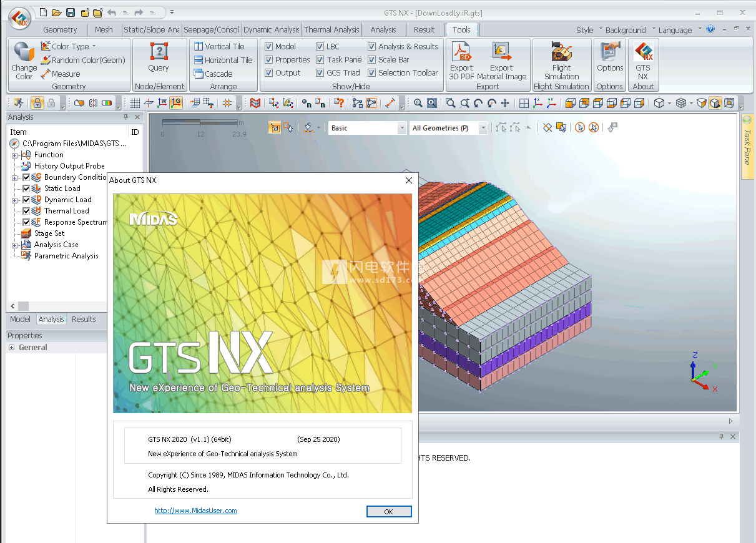Apply Random Color(Geom)
Image resolution: width=756 pixels, height=543 pixels.
click(83, 60)
